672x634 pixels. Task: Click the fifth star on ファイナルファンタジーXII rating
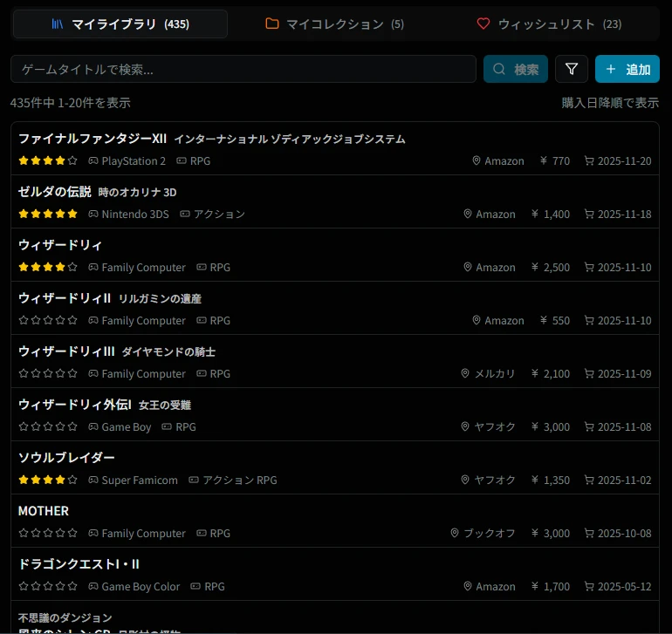(x=72, y=161)
